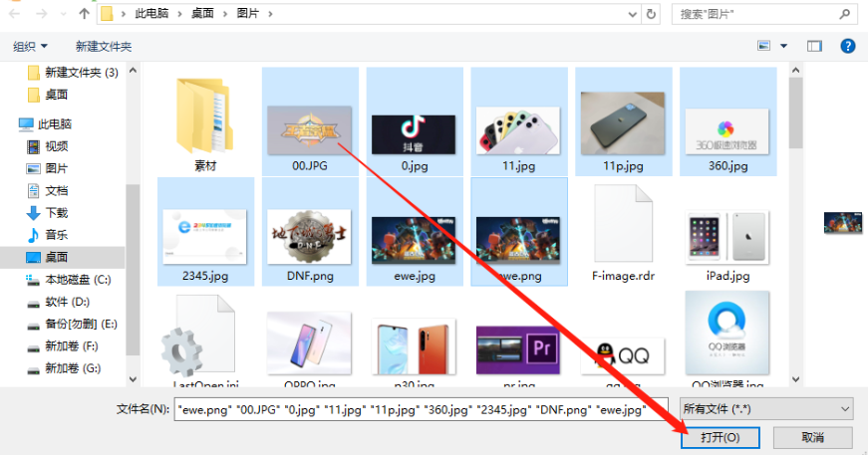Select the F-image.rdr file

[623, 232]
